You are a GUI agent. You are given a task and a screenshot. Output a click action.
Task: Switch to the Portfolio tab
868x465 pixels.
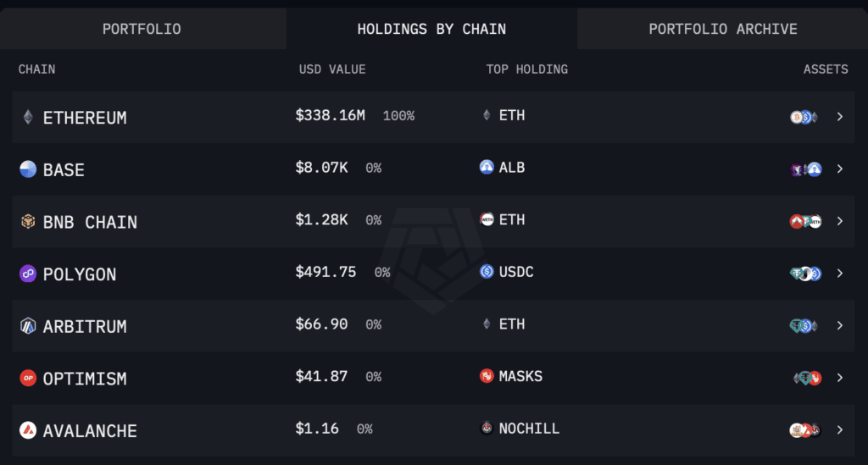tap(142, 29)
